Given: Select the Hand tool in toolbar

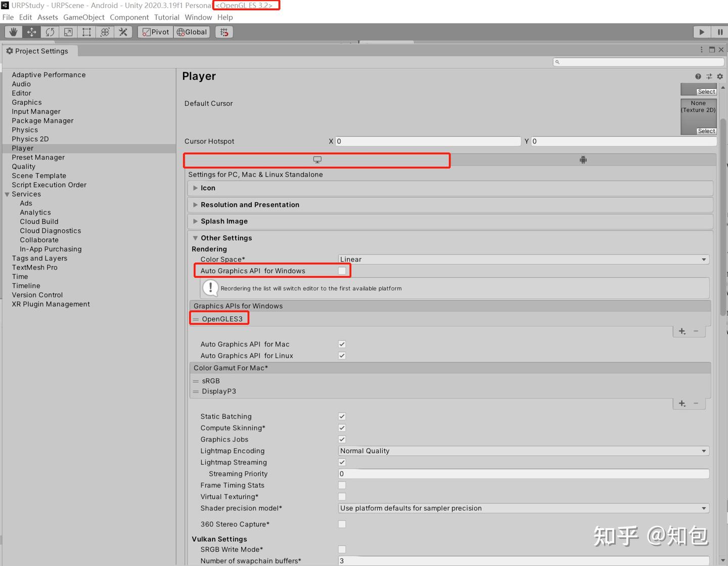Looking at the screenshot, I should tap(14, 32).
